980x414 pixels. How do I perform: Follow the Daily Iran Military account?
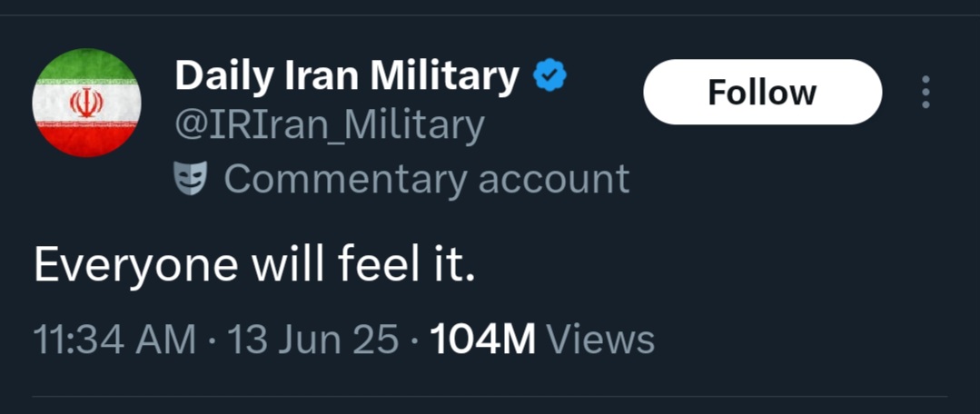click(x=763, y=93)
